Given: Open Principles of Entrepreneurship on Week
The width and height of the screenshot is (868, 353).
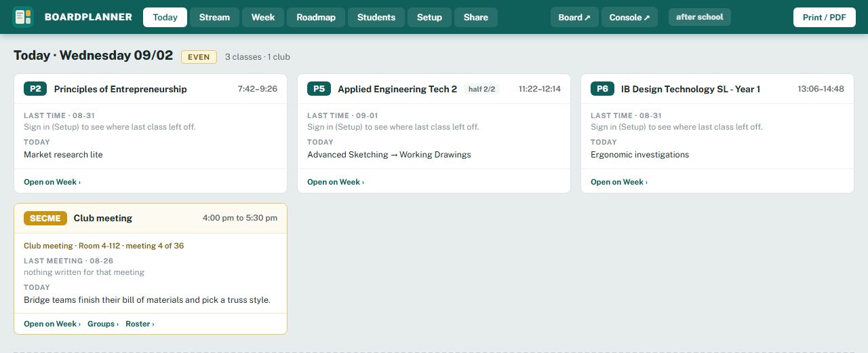Looking at the screenshot, I should tap(52, 182).
